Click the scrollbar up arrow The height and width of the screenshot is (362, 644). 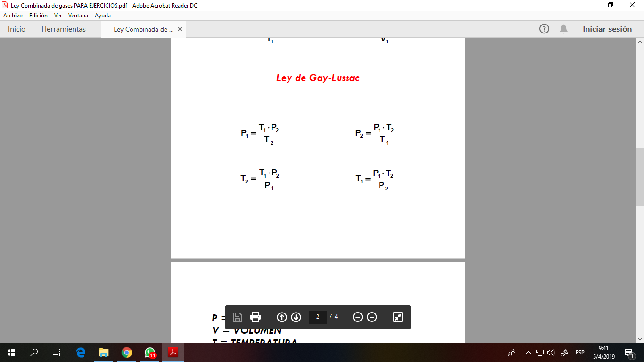(640, 42)
